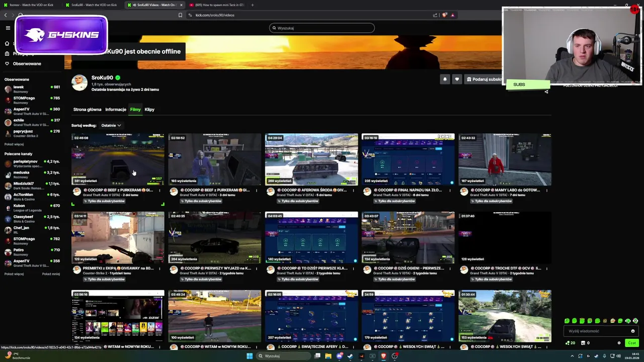
Task: Click share icon below SUBS
Action: point(546,92)
